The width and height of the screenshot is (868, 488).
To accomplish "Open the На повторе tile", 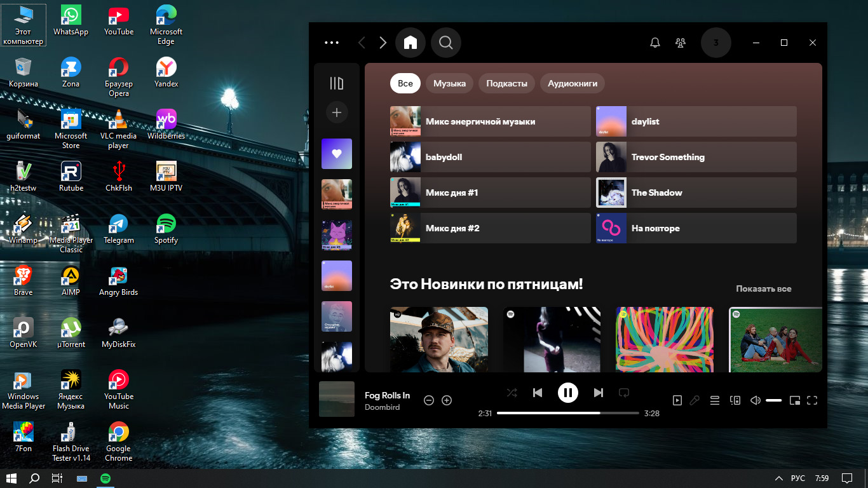I will (696, 228).
